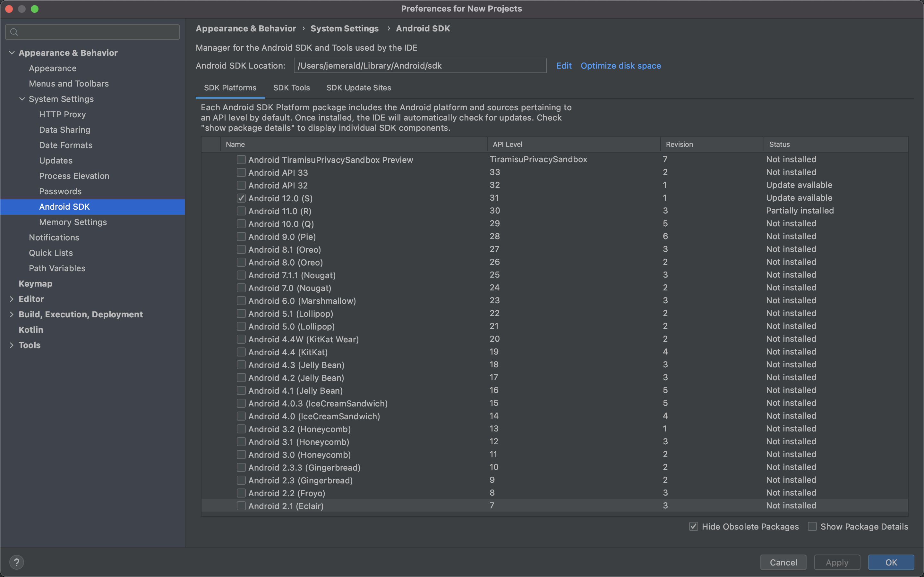Switch to the SDK Tools tab
Screen dimensions: 924x577
coord(291,88)
